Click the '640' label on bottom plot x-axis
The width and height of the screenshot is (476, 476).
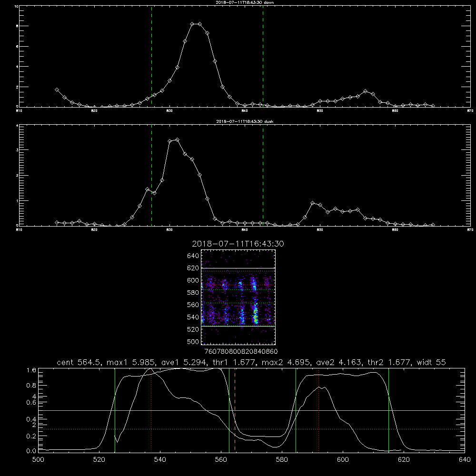click(465, 460)
